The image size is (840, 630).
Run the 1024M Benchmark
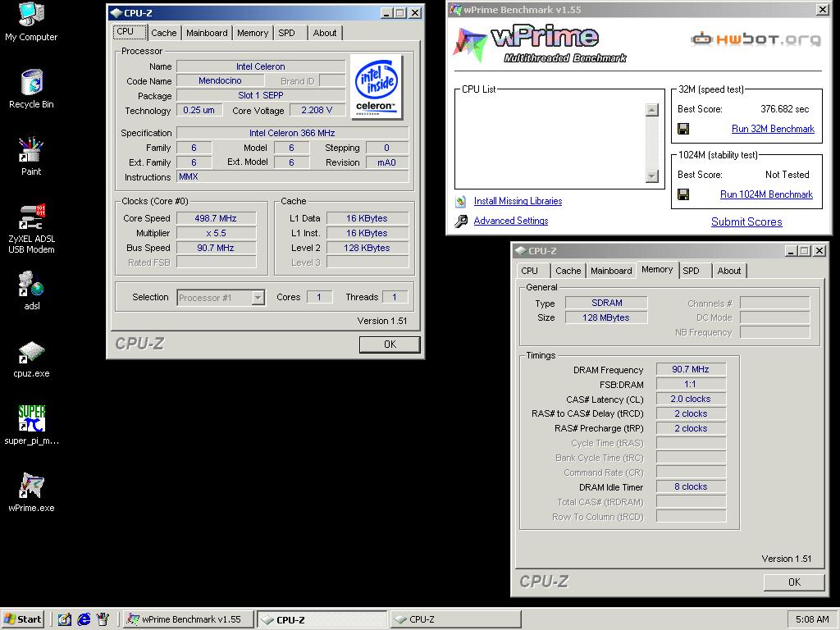coord(766,194)
